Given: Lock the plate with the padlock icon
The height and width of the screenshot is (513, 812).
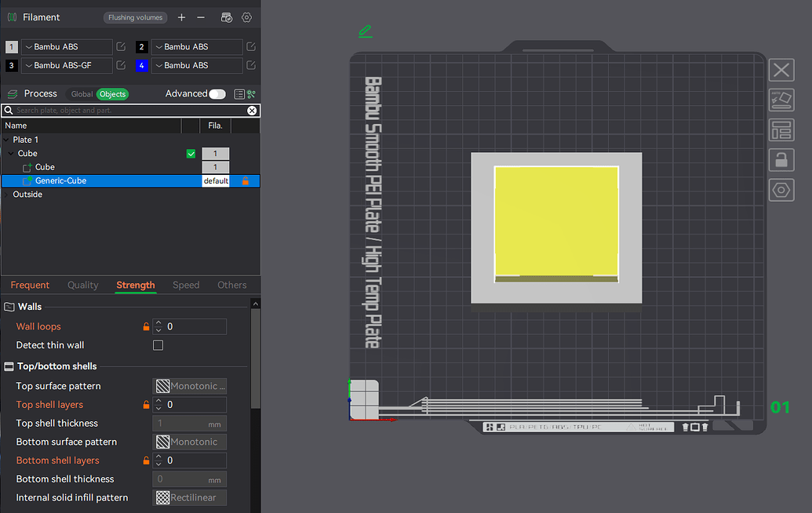Looking at the screenshot, I should click(781, 160).
